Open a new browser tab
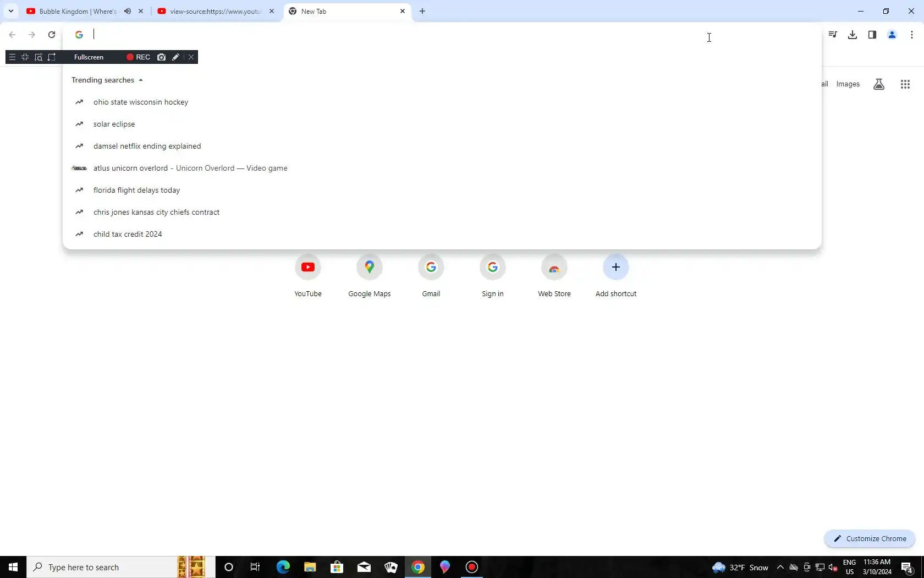924x578 pixels. (x=422, y=11)
